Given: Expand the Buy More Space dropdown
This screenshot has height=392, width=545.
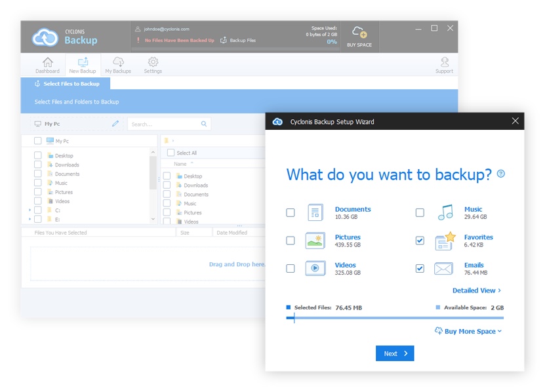Looking at the screenshot, I should pyautogui.click(x=468, y=331).
